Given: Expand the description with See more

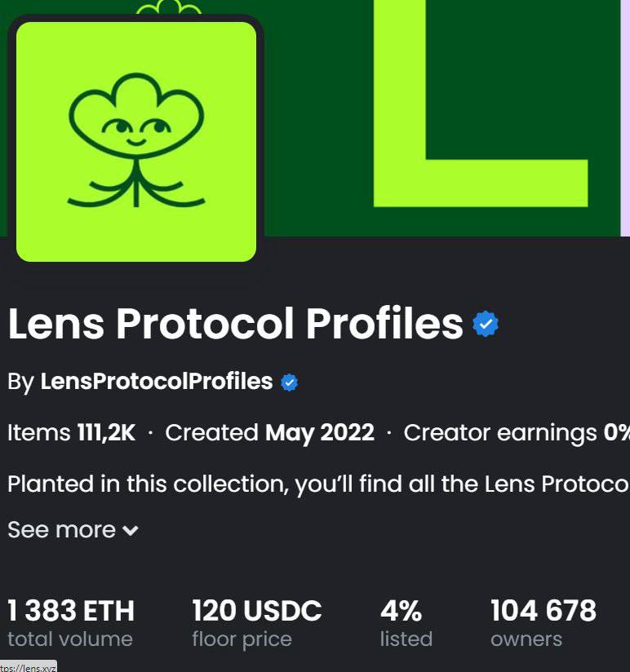Looking at the screenshot, I should coord(62,530).
